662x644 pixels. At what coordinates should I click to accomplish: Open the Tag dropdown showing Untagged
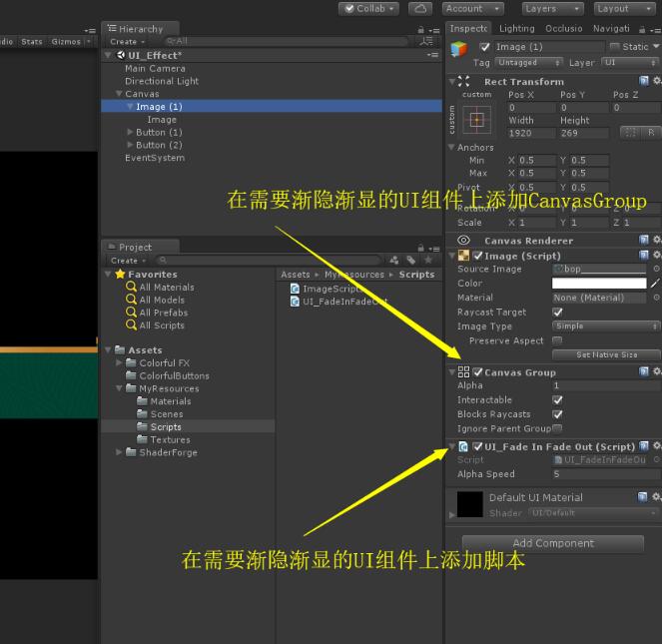pyautogui.click(x=529, y=63)
